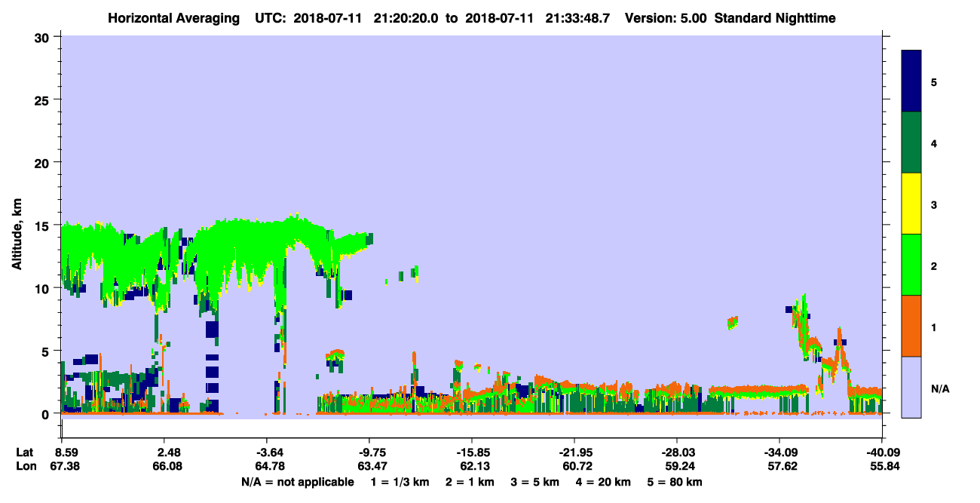Click the y-axis tick label 20
Screen dimensions: 980x503
pos(43,163)
